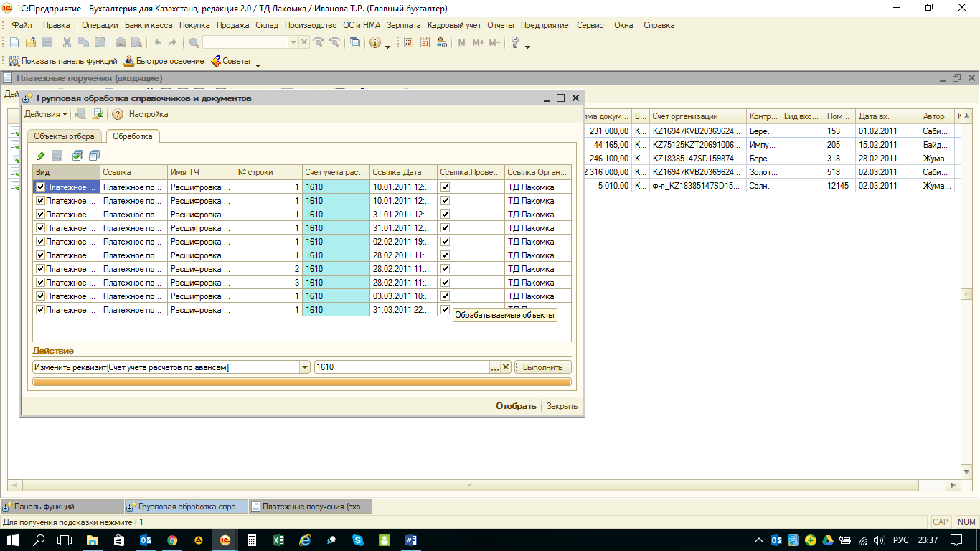Click the Open file toolbar icon
Screen dimensions: 980x551
pyautogui.click(x=30, y=42)
